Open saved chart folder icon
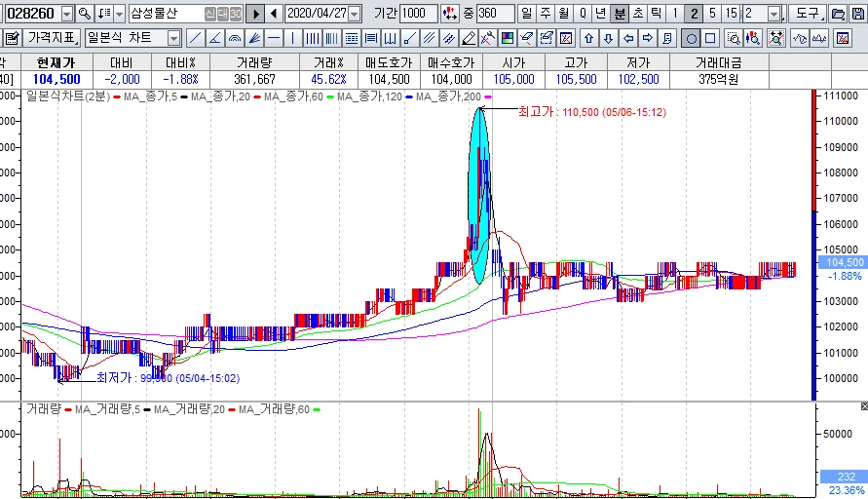This screenshot has width=868, height=499. coord(839,14)
